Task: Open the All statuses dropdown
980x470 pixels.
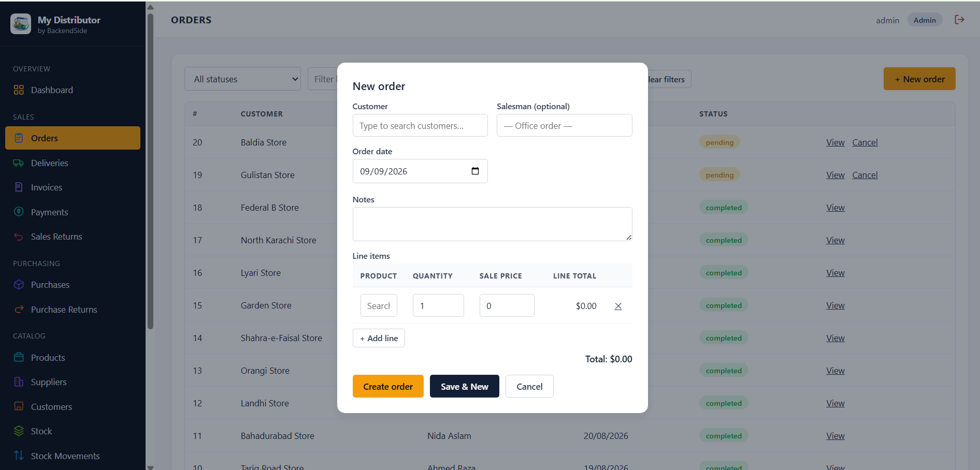Action: tap(242, 79)
